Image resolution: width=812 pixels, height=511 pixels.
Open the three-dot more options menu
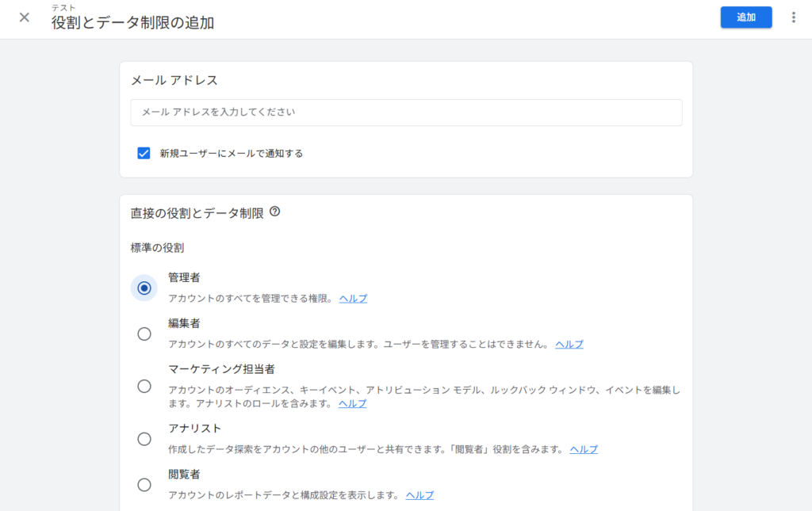pyautogui.click(x=793, y=17)
